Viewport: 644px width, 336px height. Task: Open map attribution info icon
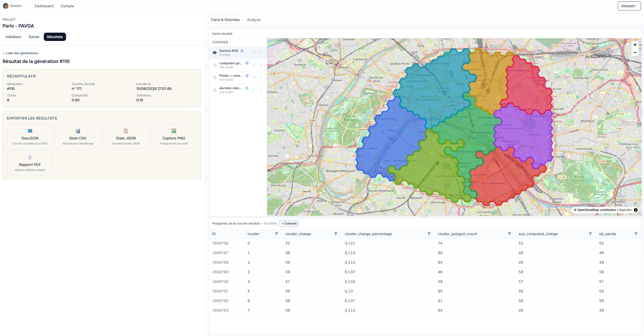(636, 210)
